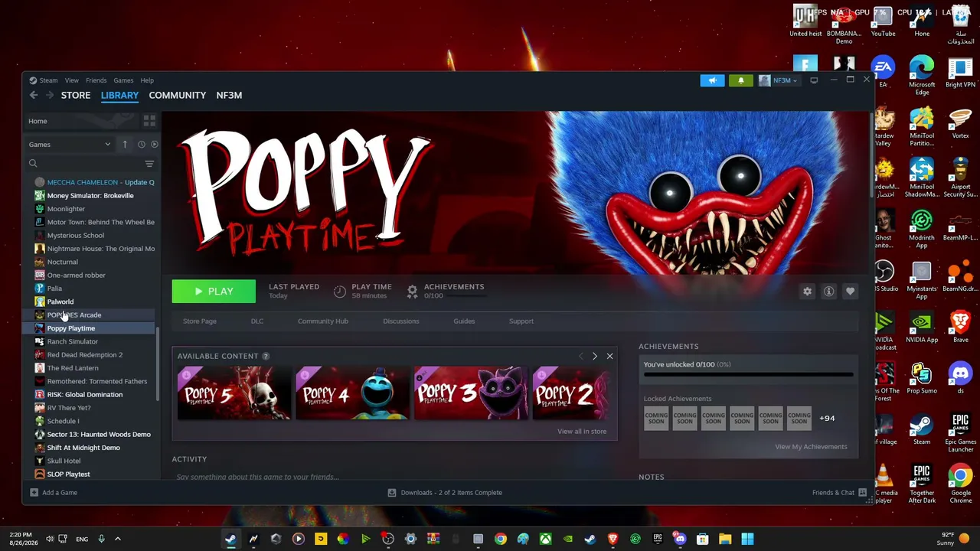Switch to the STORE tab
The width and height of the screenshot is (980, 551).
click(76, 95)
